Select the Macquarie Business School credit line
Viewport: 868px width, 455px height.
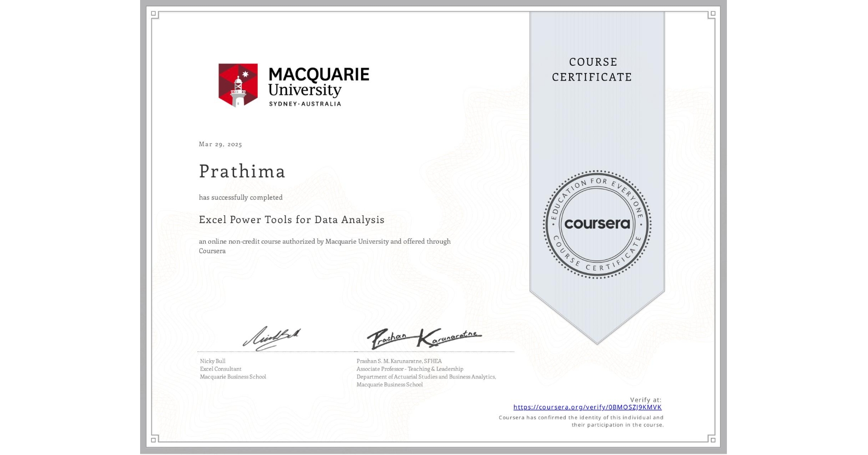(x=233, y=377)
